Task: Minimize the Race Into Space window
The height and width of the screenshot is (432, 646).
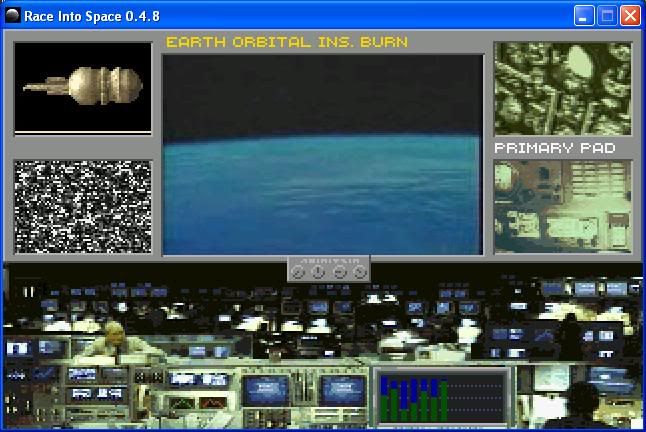Action: coord(584,16)
